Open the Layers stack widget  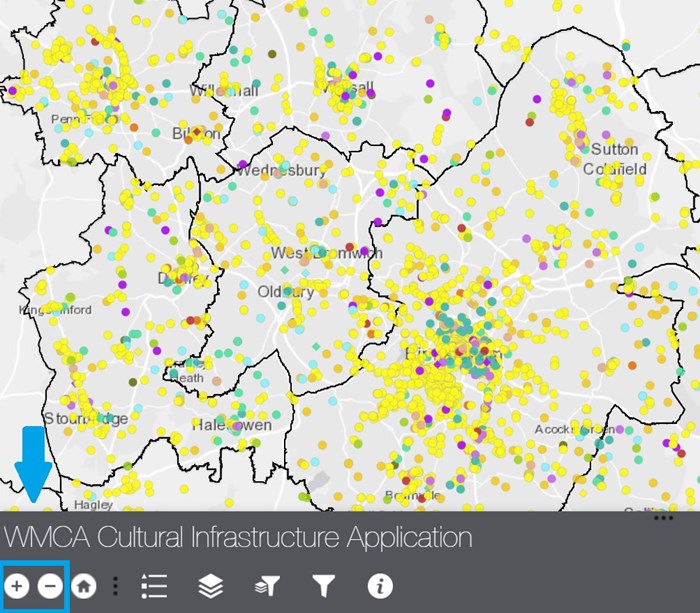[210, 586]
